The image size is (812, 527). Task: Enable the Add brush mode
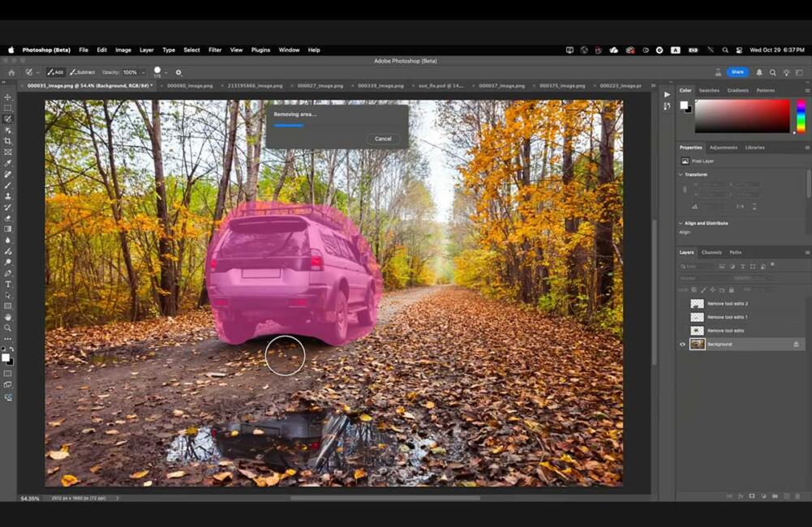coord(56,72)
